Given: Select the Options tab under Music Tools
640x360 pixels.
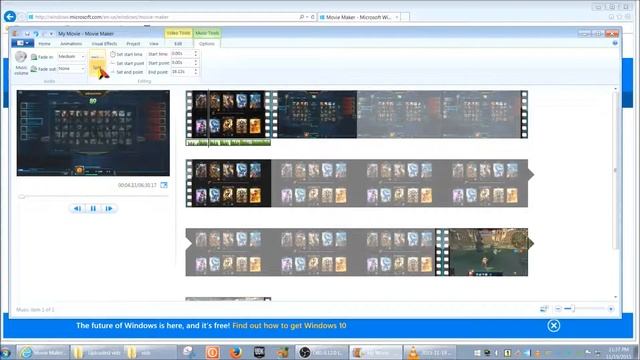Looking at the screenshot, I should (x=207, y=44).
